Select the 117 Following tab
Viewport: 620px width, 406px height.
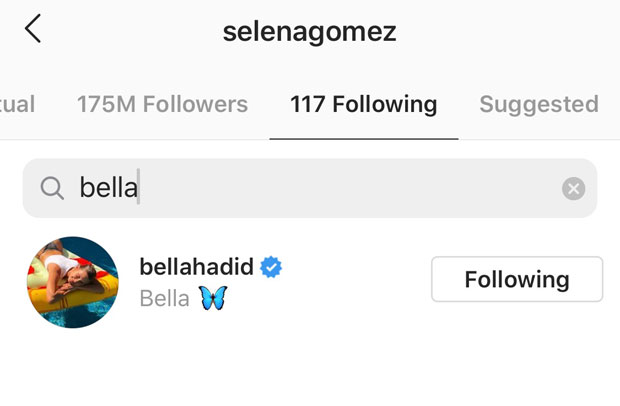[x=363, y=104]
